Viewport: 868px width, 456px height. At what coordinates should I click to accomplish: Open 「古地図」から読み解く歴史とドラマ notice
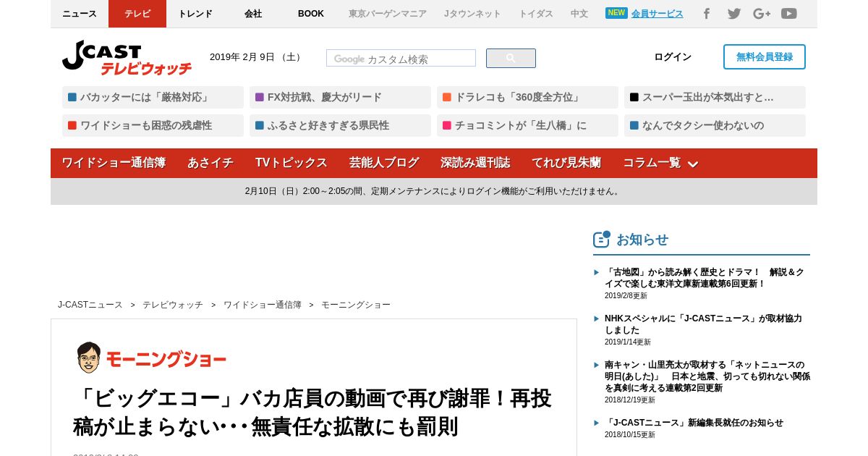[x=705, y=278]
